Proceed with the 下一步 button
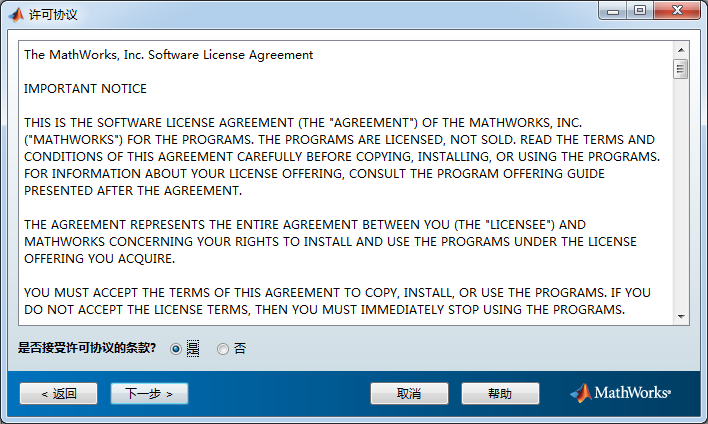Viewport: 708px width, 424px height. [x=149, y=394]
